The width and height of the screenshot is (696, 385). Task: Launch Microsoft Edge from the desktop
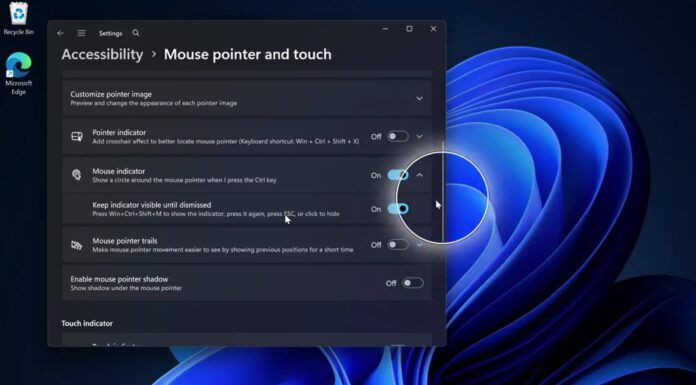coord(19,73)
